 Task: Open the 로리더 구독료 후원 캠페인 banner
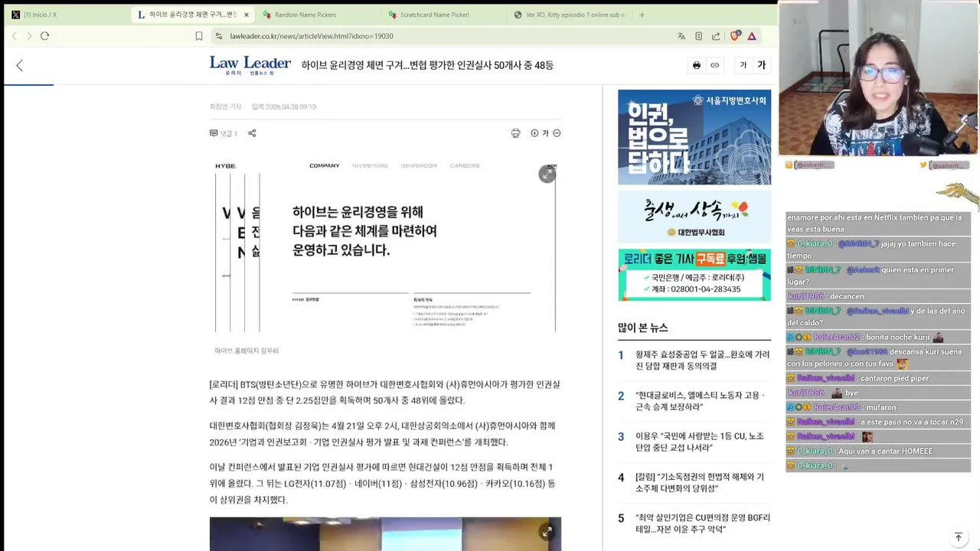coord(694,275)
